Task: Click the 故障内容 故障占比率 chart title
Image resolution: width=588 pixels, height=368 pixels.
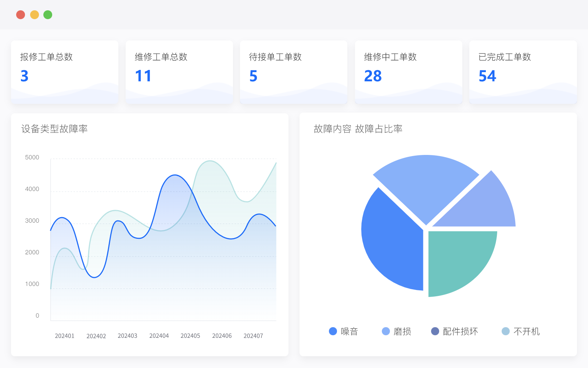Action: point(358,129)
